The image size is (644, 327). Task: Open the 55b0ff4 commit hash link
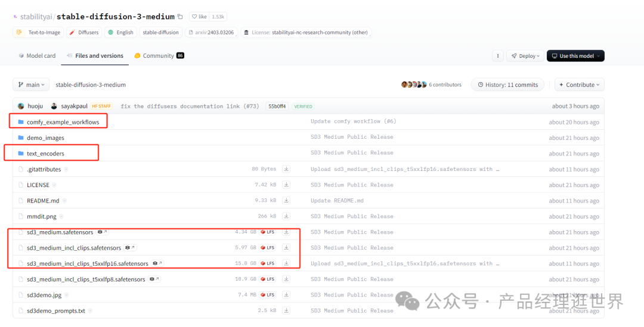(x=277, y=106)
